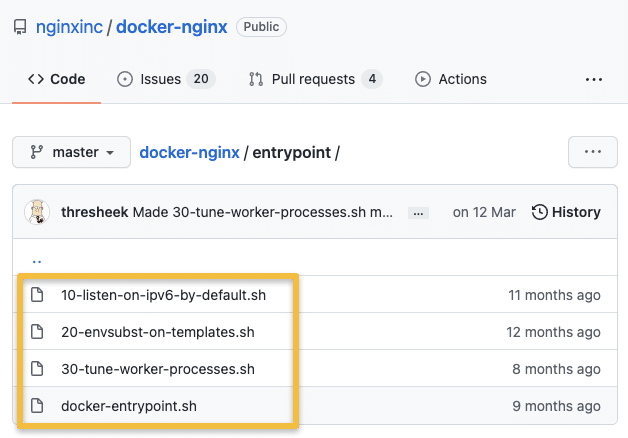
Task: Expand the hidden navigation tabs ellipsis
Action: [x=594, y=79]
